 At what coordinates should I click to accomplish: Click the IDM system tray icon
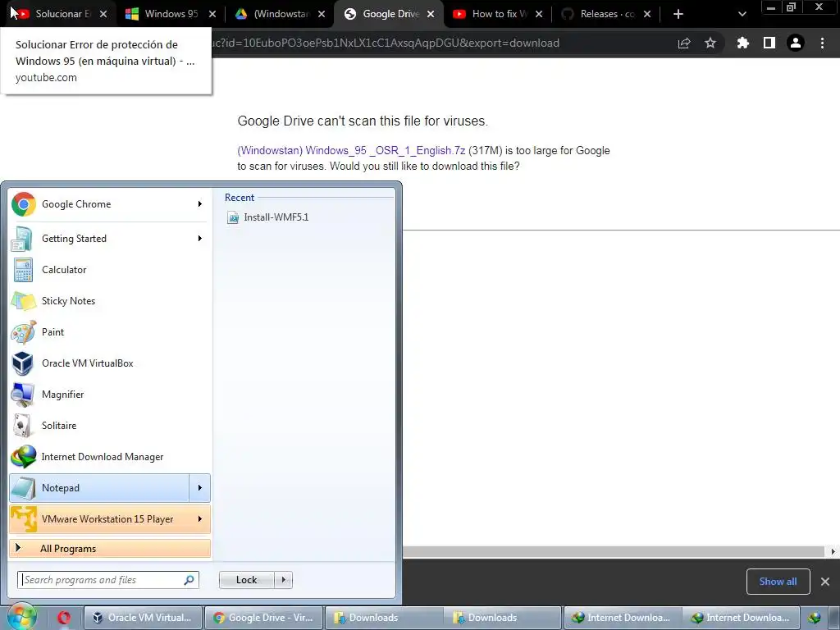(x=815, y=618)
